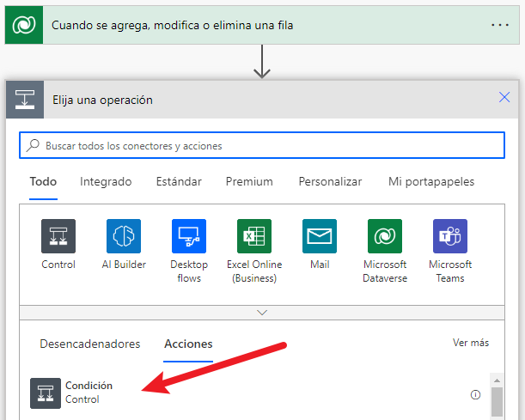The image size is (525, 420).
Task: Click the actions list scrollbar up arrow
Action: pyautogui.click(x=497, y=380)
